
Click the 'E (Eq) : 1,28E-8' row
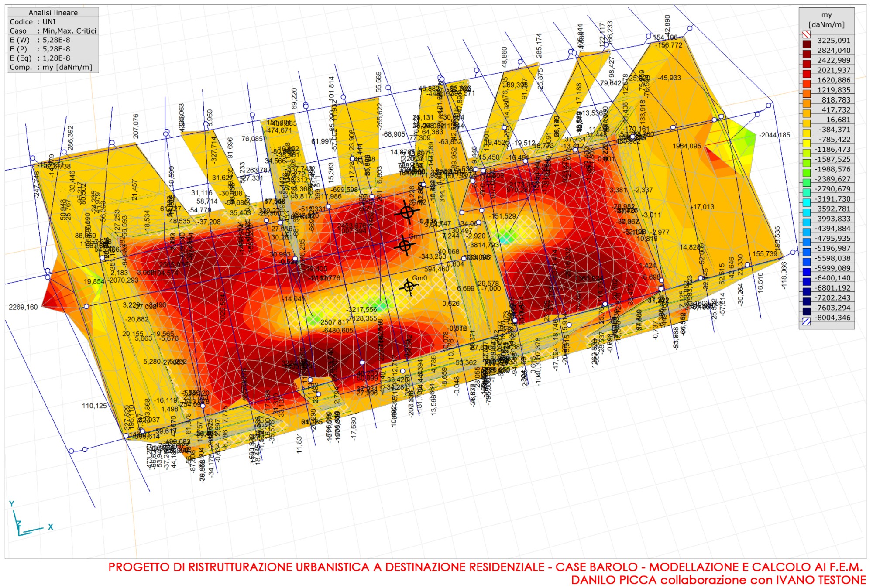pyautogui.click(x=53, y=58)
